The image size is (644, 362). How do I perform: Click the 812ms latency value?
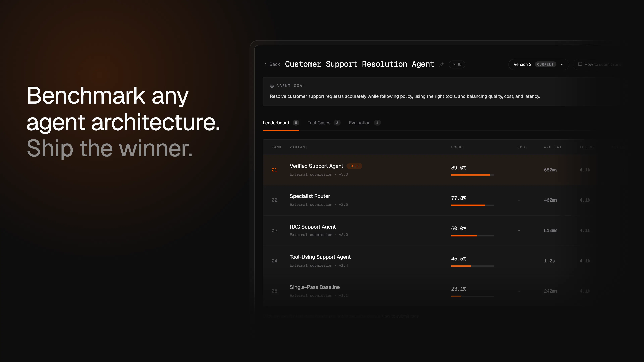[550, 230]
